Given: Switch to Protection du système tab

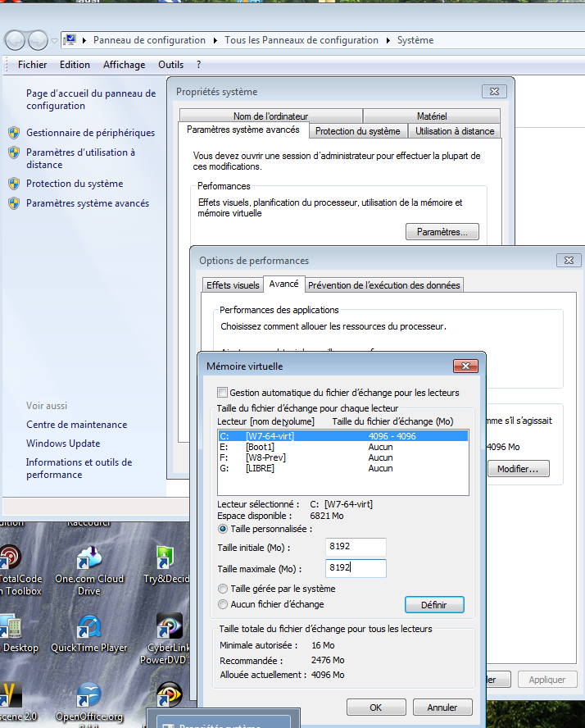Looking at the screenshot, I should point(358,131).
